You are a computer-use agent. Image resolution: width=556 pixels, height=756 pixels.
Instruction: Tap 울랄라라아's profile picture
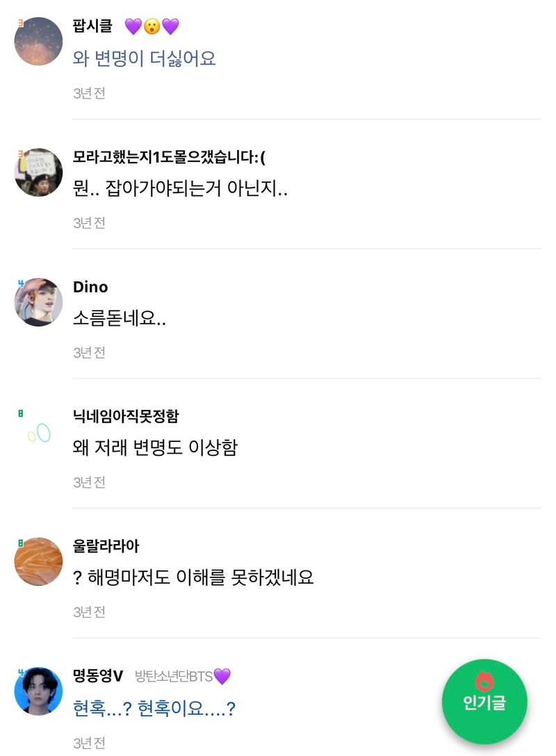39,562
